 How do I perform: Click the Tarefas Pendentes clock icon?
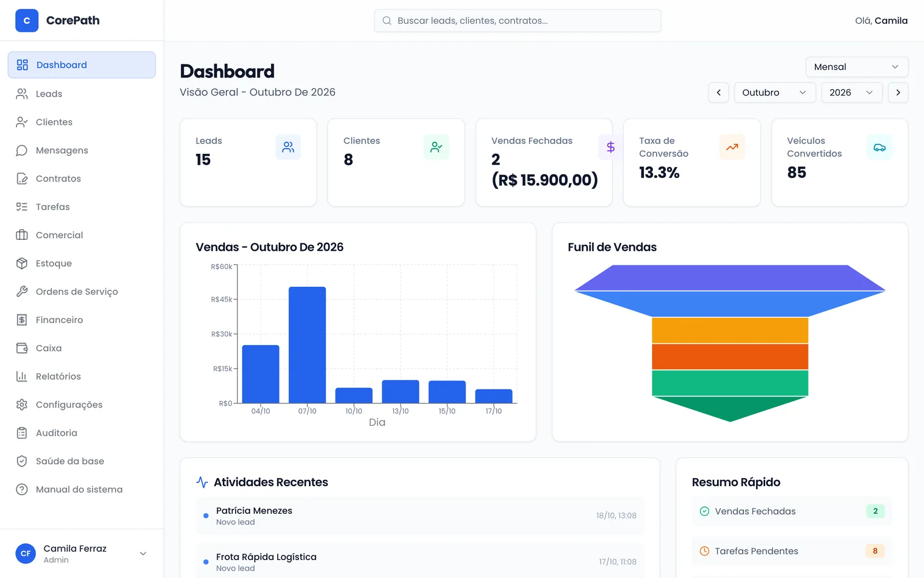coord(705,551)
